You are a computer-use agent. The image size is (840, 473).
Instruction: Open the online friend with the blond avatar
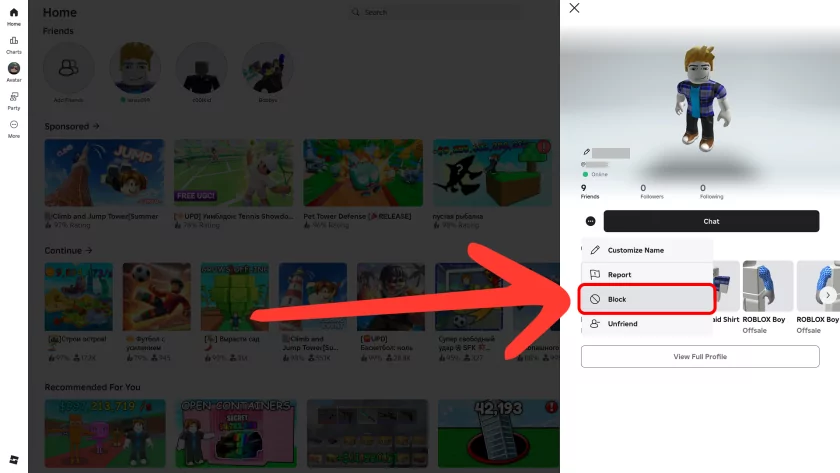[x=135, y=69]
